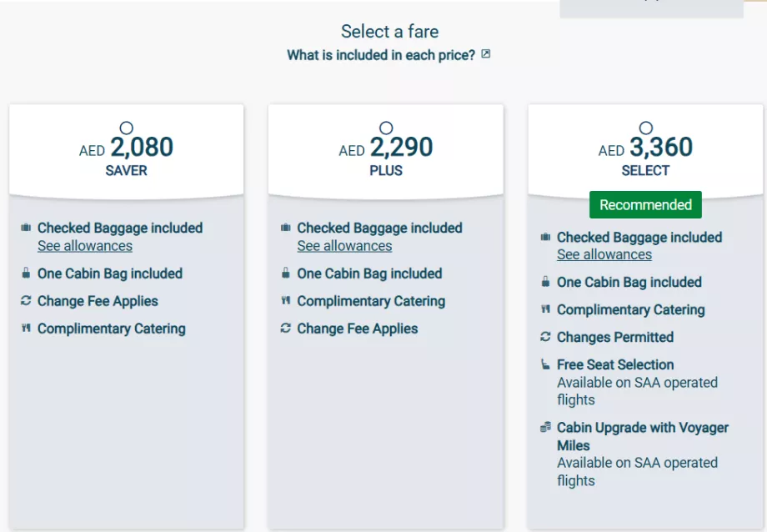Image resolution: width=767 pixels, height=532 pixels.
Task: Select the Select fare radio button
Action: 645,128
